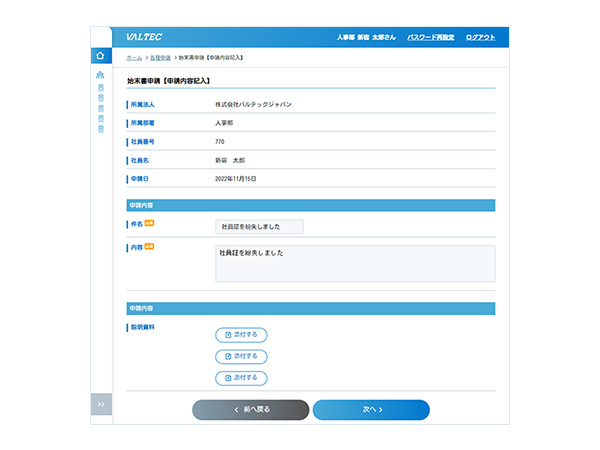Screen dimensions: 600x450
Task: Open the パスワード再設定 link
Action: coord(432,37)
